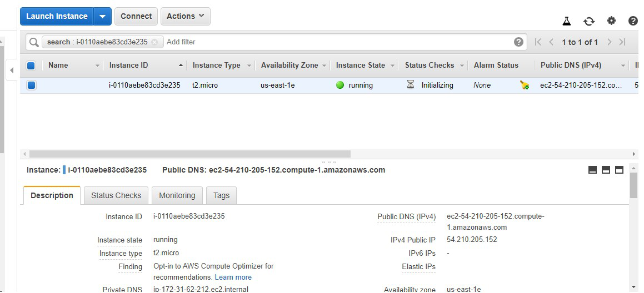
Task: Go to the next page of results
Action: (x=610, y=42)
